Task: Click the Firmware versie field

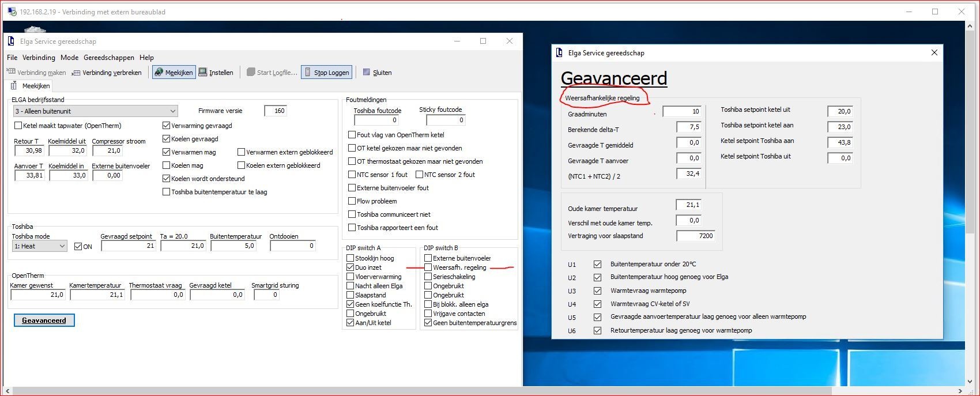Action: (x=276, y=111)
